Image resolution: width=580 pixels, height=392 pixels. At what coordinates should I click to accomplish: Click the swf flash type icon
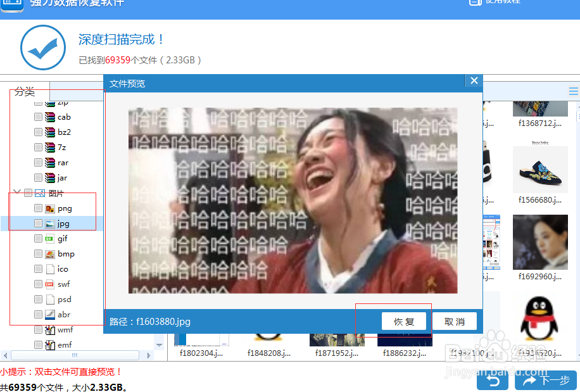click(x=49, y=284)
